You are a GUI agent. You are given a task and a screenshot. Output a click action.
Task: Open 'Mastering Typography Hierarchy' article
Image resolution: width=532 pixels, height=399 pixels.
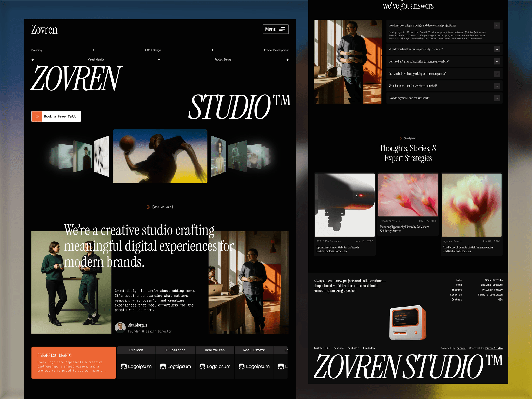404,229
